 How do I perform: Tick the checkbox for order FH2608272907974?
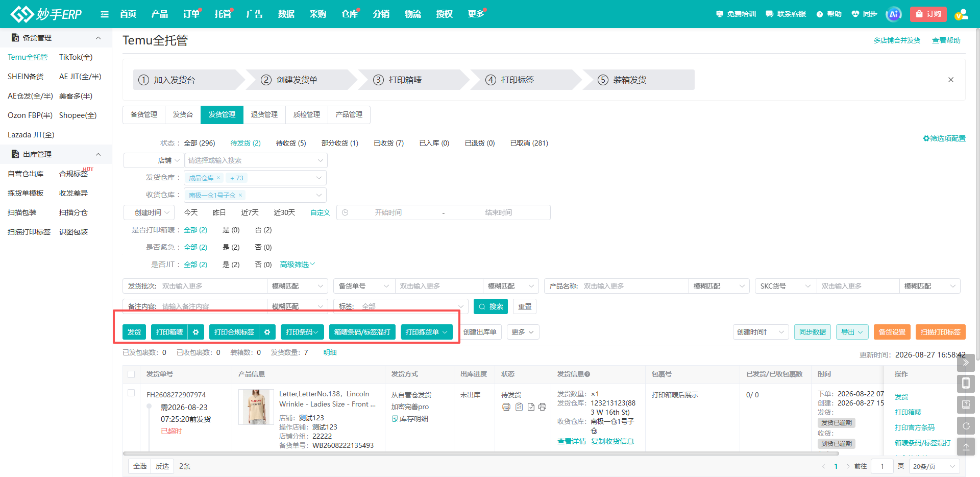(131, 393)
